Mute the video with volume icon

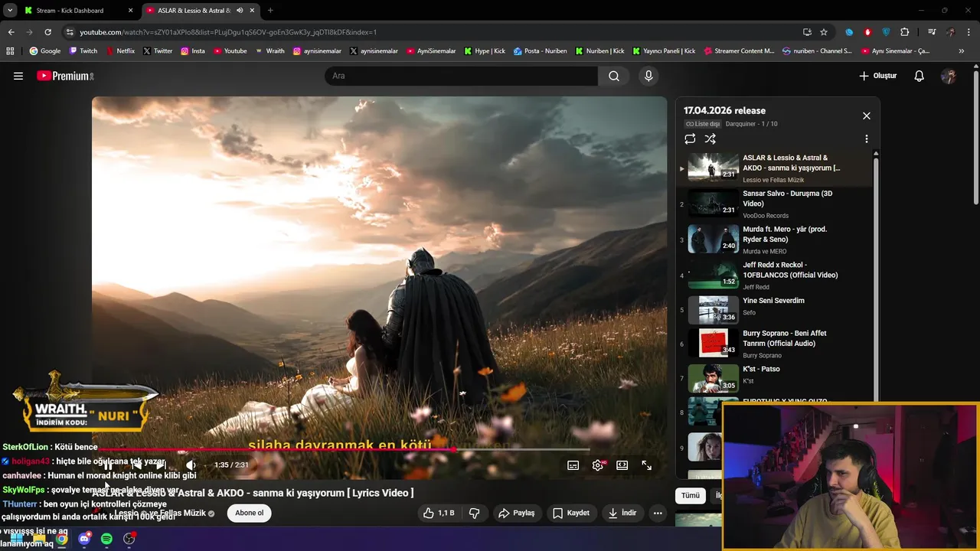191,465
